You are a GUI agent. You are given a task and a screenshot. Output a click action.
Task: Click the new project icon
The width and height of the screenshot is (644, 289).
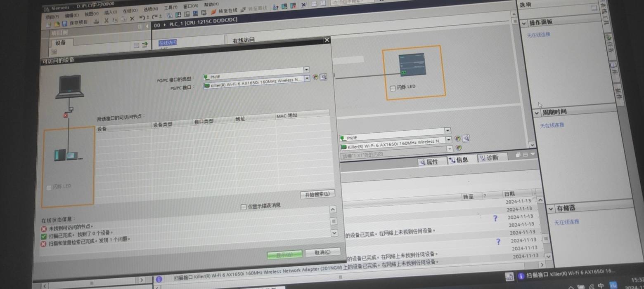pyautogui.click(x=49, y=24)
